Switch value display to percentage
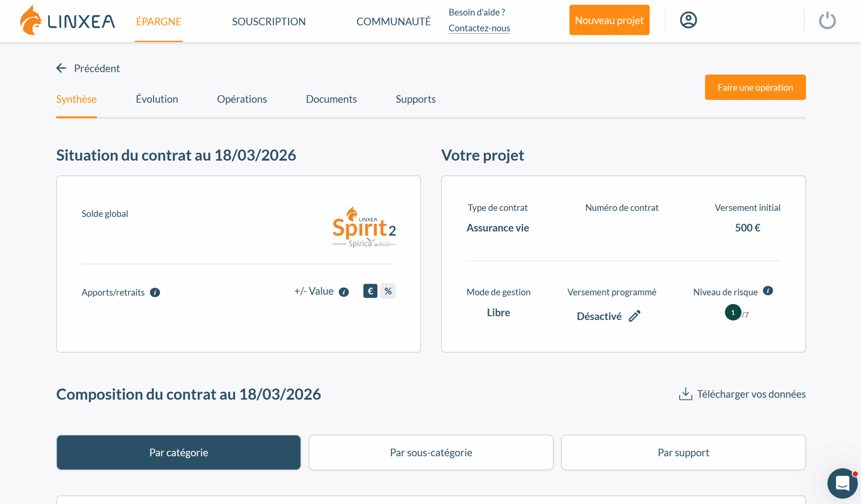Viewport: 861px width, 504px height. [x=388, y=291]
